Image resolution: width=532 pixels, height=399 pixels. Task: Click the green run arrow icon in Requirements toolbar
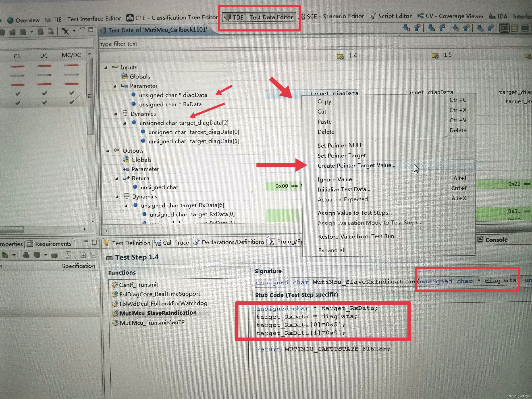click(x=5, y=255)
